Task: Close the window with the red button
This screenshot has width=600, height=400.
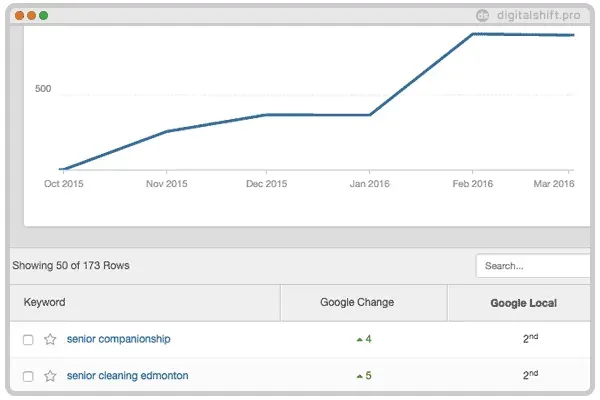Action: pyautogui.click(x=19, y=16)
